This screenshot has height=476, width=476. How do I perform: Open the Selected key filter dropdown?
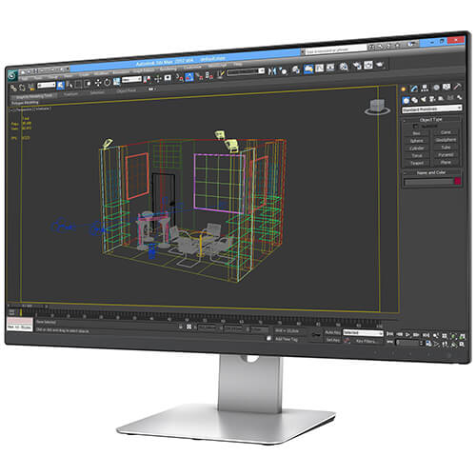point(363,333)
